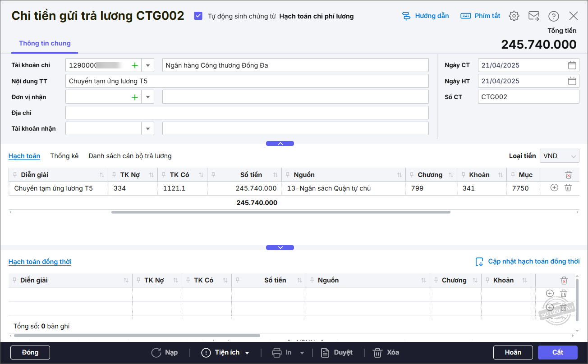Screen dimensions: 588x364
Task: Select Thông tin chung tab
Action: 45,43
